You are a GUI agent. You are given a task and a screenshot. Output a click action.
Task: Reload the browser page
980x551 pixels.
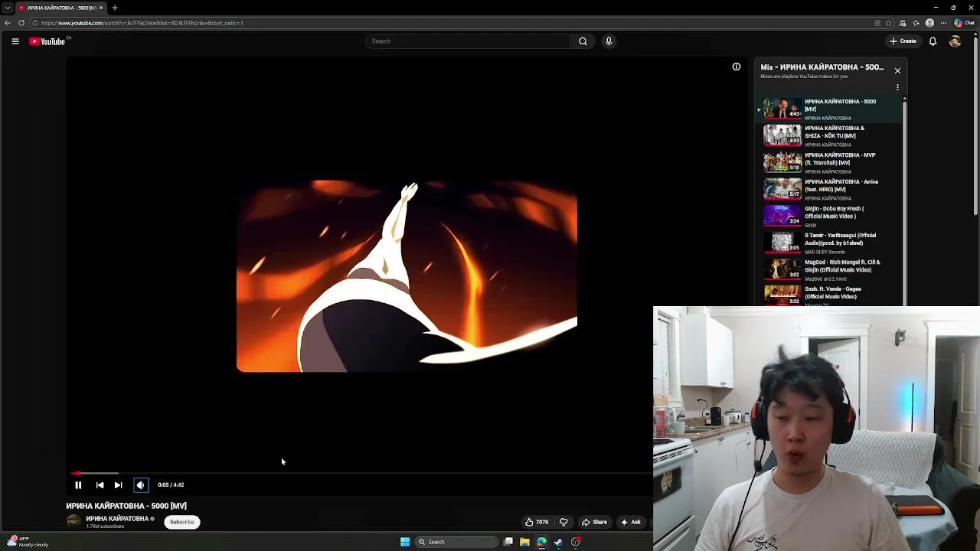pos(21,23)
